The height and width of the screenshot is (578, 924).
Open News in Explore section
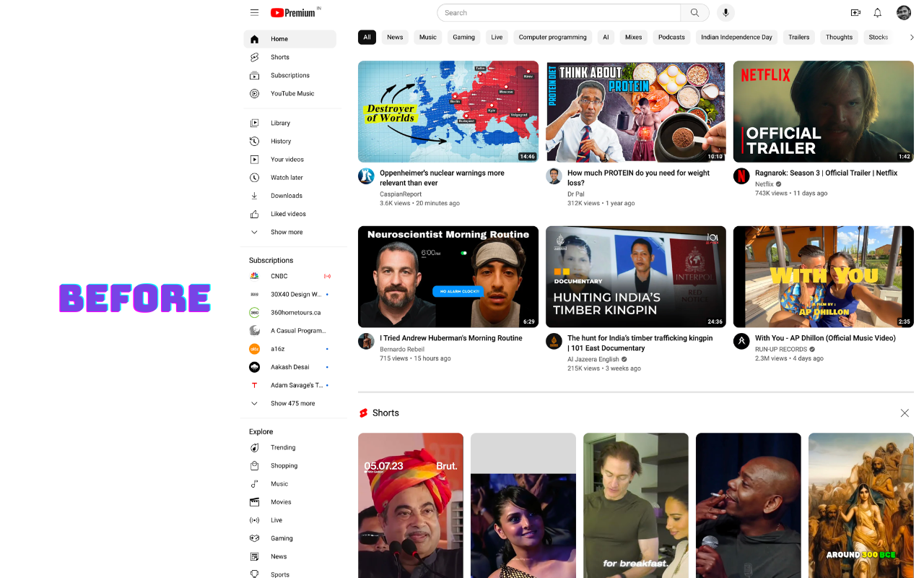tap(289, 556)
